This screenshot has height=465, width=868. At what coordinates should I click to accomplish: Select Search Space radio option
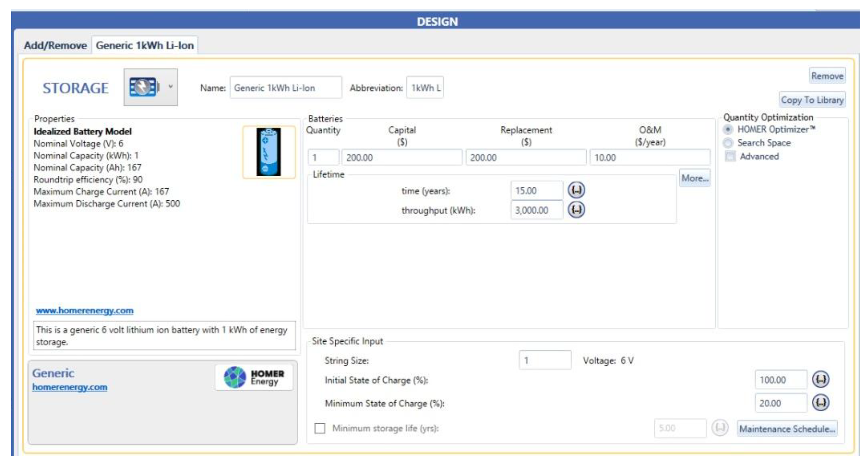coord(728,143)
